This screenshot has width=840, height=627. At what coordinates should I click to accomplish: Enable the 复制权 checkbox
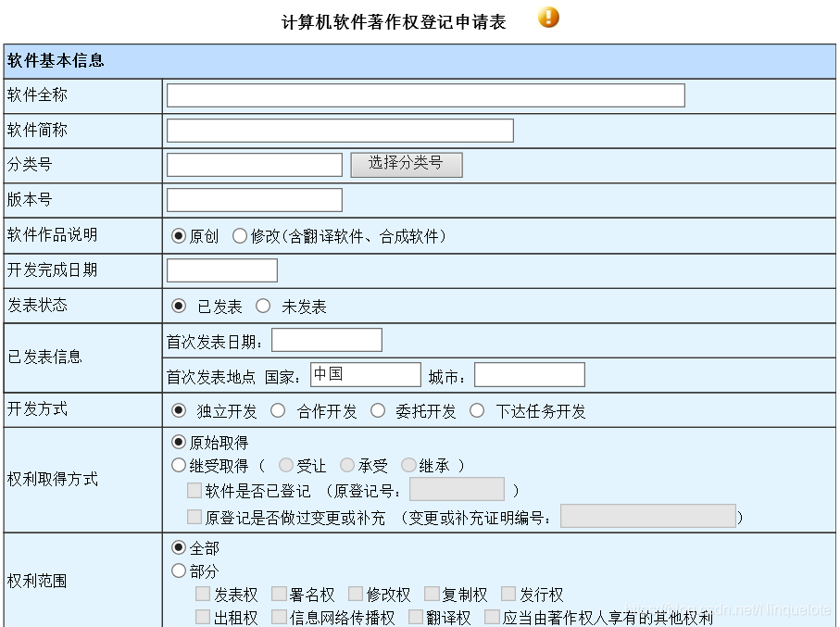(x=432, y=594)
